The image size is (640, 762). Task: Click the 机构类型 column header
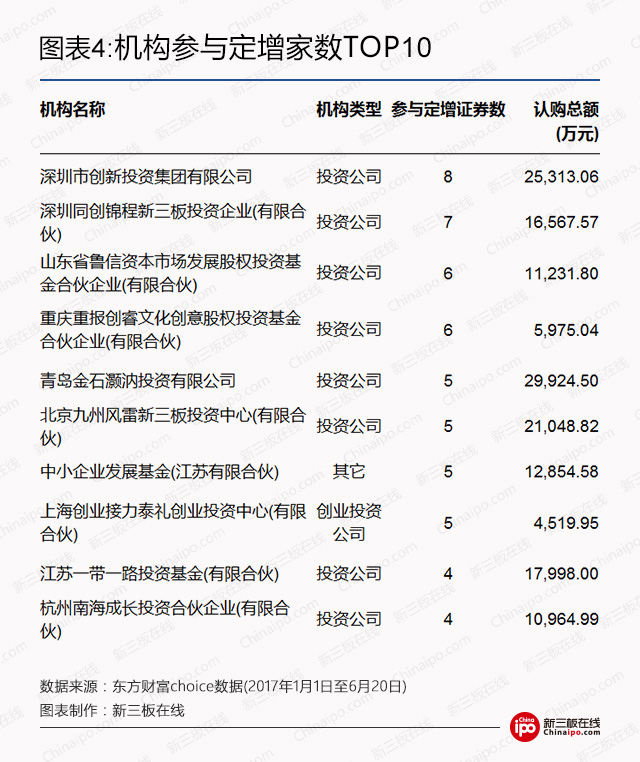pos(349,109)
